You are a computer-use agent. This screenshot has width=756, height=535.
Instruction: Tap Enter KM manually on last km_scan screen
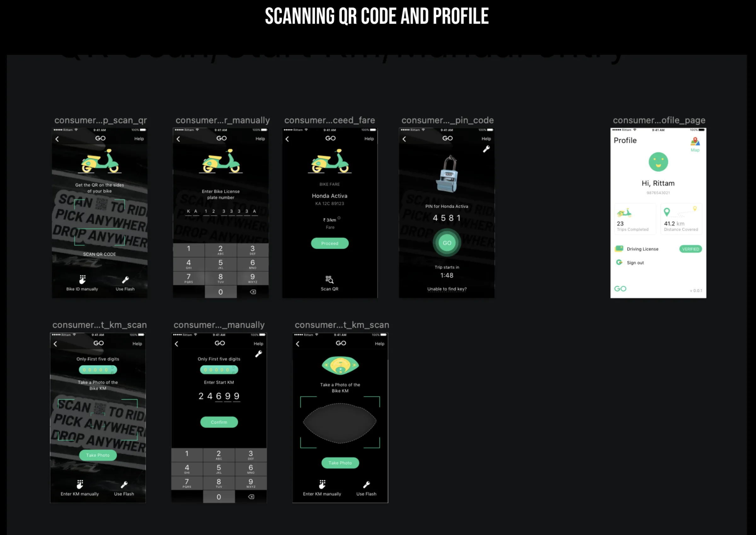tap(322, 488)
